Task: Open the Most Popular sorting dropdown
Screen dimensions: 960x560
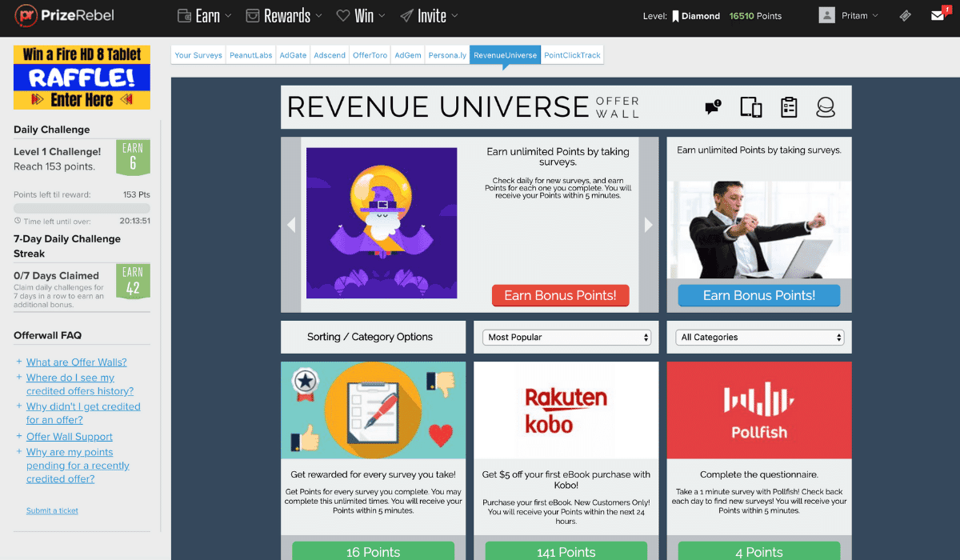Action: click(566, 337)
